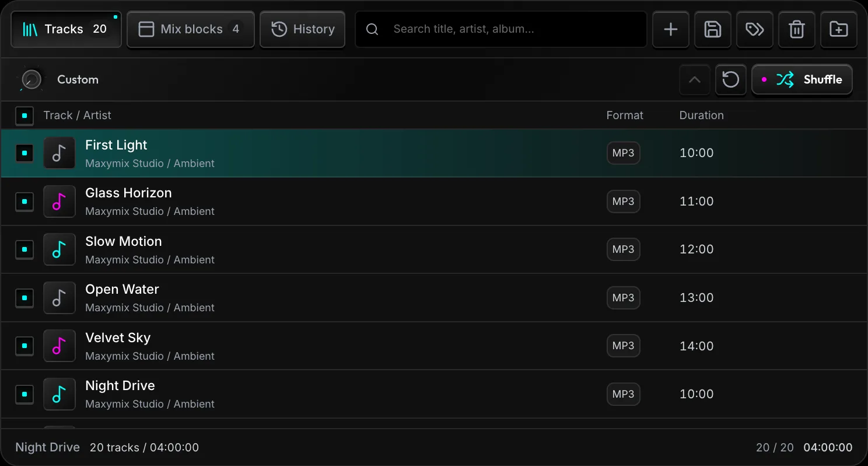Select the Open Water track title
The height and width of the screenshot is (466, 868).
click(122, 290)
